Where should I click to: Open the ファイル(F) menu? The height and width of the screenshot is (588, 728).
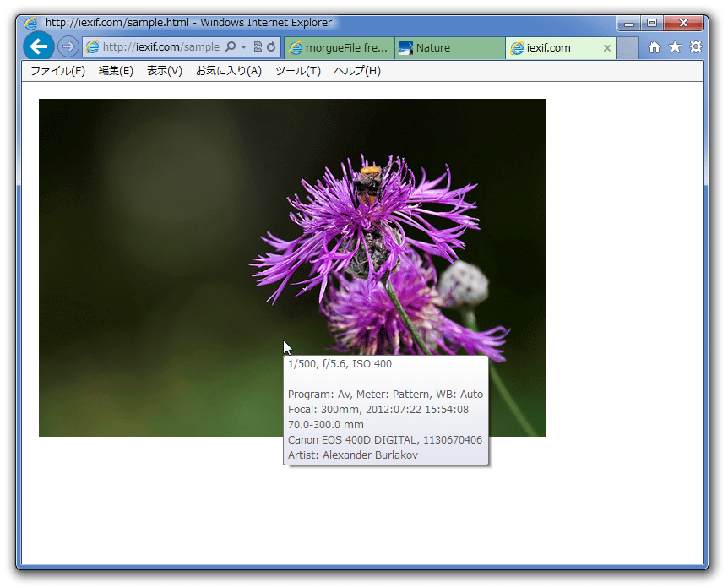[58, 71]
